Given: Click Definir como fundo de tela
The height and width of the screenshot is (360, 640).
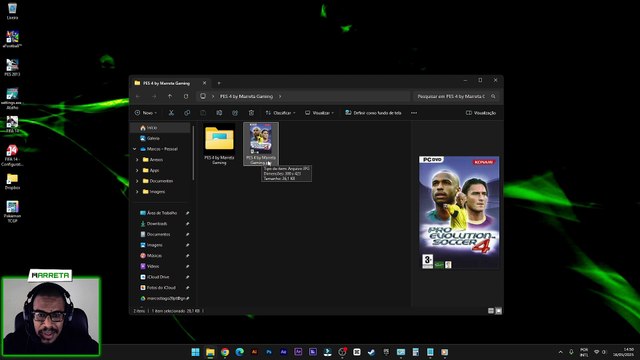Looking at the screenshot, I should (x=373, y=113).
